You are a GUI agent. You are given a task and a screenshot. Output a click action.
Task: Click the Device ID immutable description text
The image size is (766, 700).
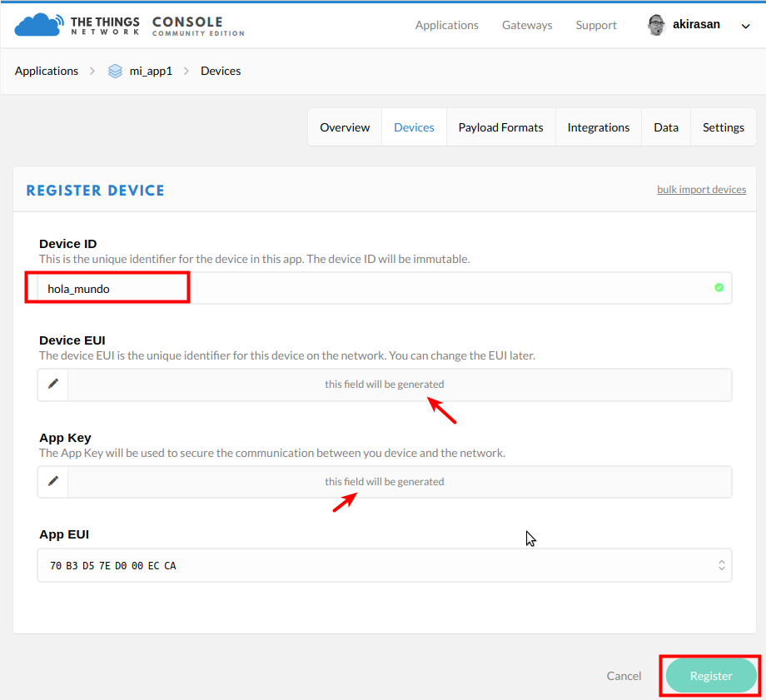(x=255, y=259)
